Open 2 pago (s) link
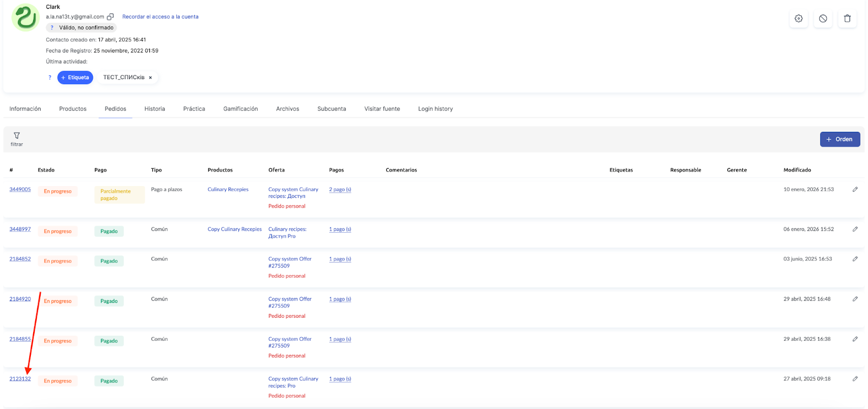This screenshot has height=409, width=868. coord(340,189)
